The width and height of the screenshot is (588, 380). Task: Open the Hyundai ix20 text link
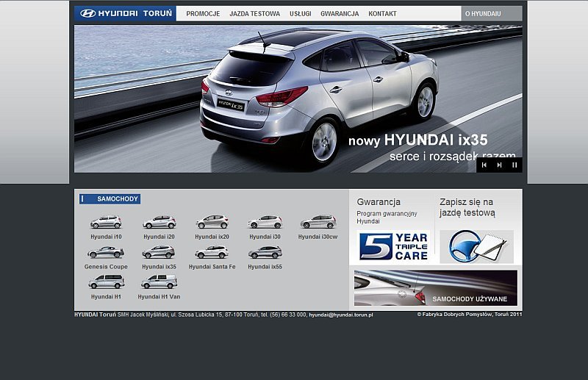212,237
